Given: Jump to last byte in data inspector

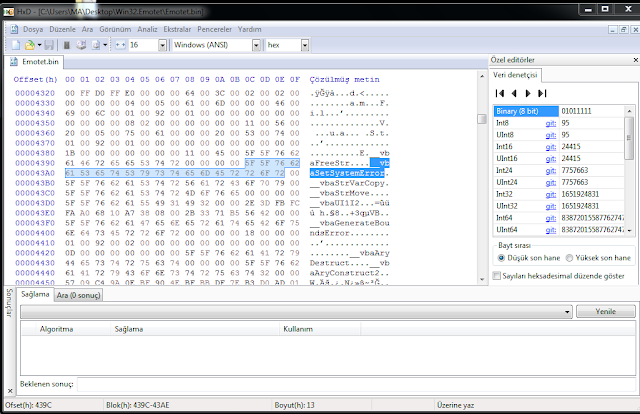Looking at the screenshot, I should point(542,93).
